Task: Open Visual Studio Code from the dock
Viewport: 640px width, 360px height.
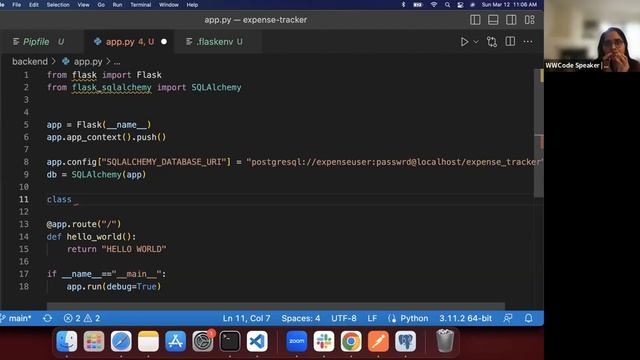Action: (257, 341)
